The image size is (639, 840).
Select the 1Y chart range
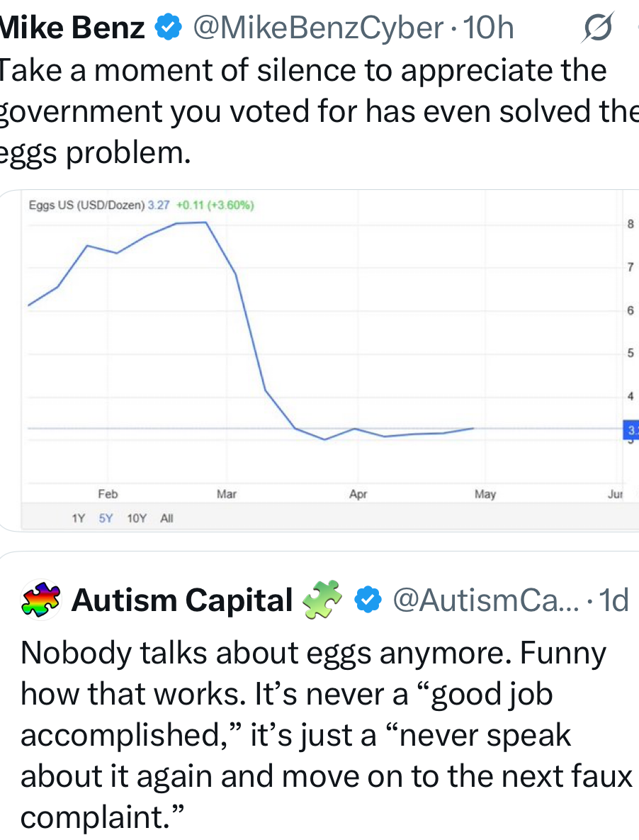78,518
